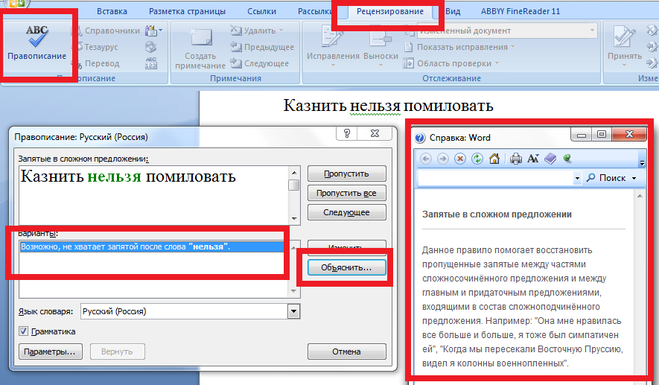Toggle the Грамматика checkbox
659x385 pixels.
24,331
